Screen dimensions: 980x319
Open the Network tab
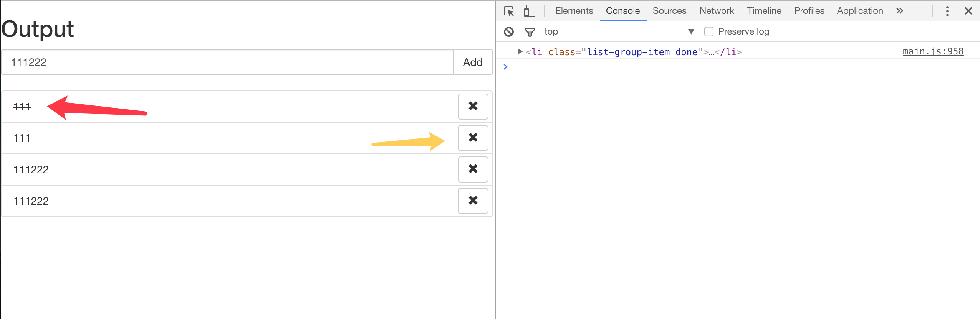[x=717, y=11]
